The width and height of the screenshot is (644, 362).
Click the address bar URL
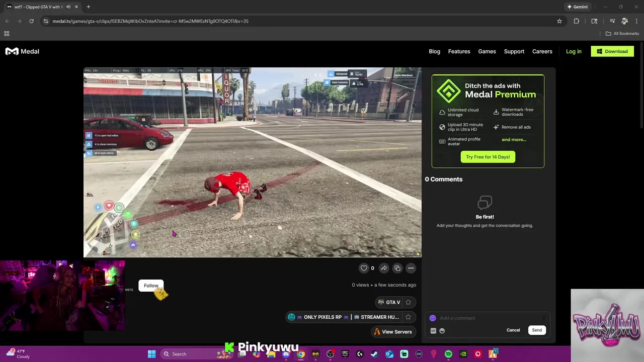click(x=150, y=21)
